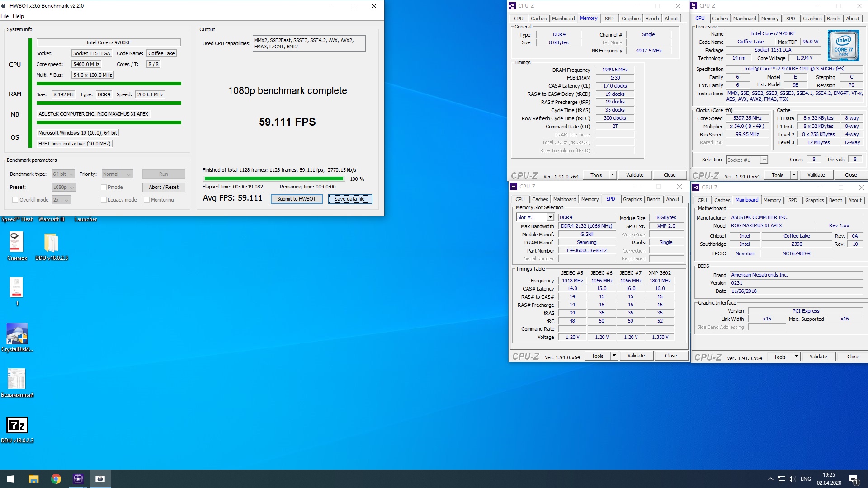Switch to Caches tab in Memory window
Screen dimensions: 868x488
538,19
